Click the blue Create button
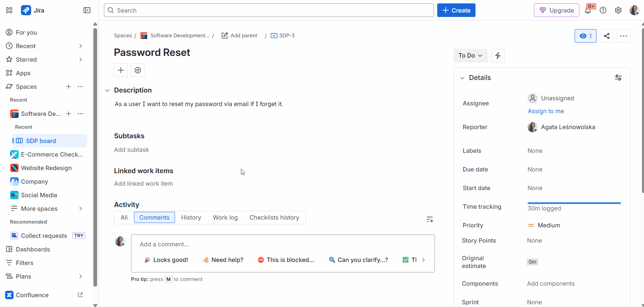Viewport: 644px width, 307px height. coord(456,10)
